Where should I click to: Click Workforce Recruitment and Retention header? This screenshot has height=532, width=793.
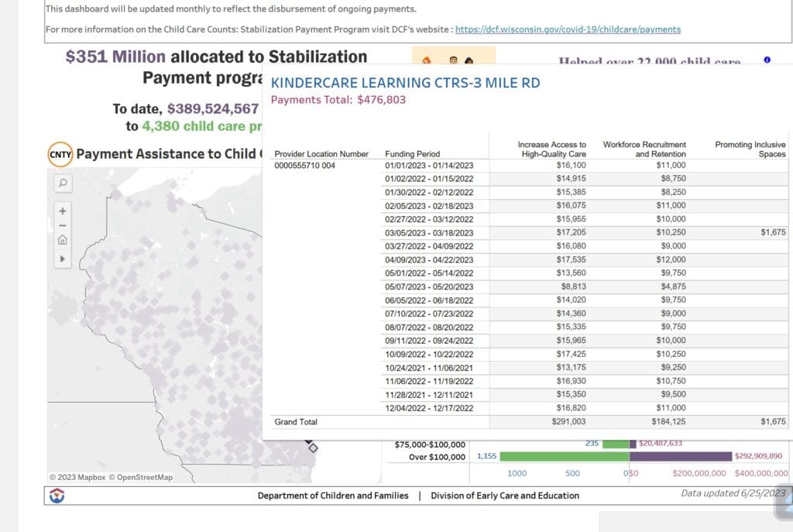(644, 149)
